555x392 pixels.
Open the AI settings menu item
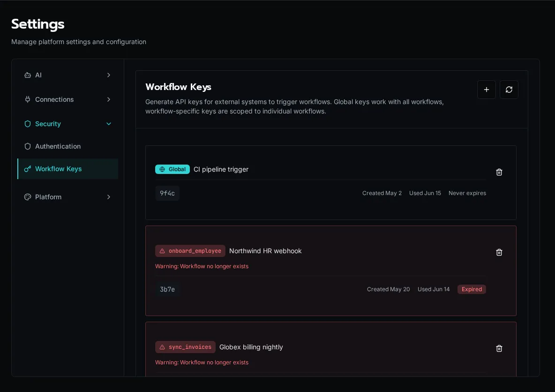67,75
